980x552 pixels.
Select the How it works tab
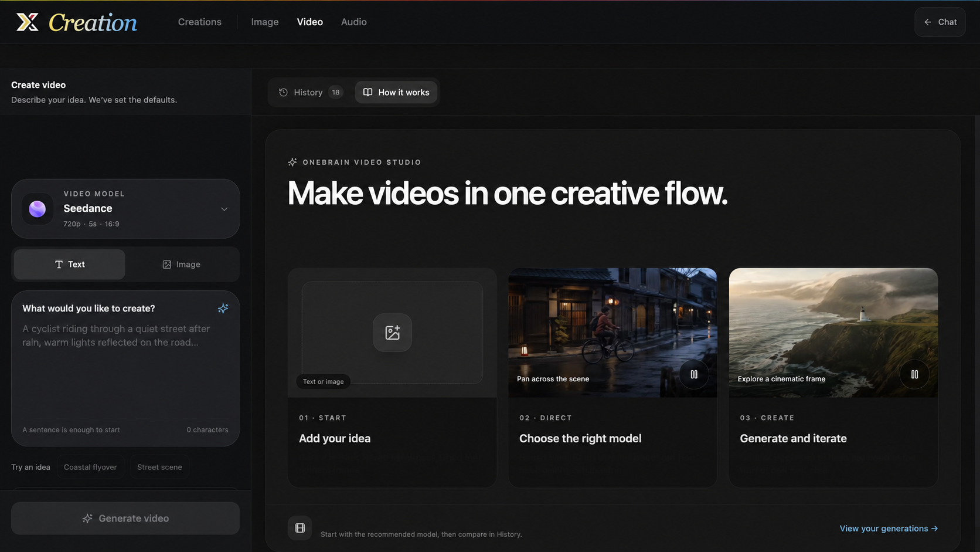[396, 92]
